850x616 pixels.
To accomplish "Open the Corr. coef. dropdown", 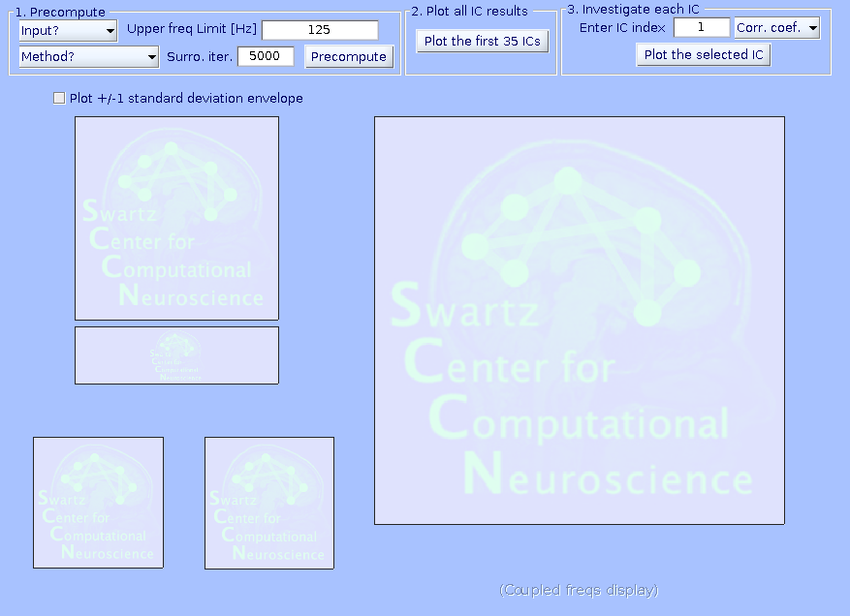I will tap(776, 28).
